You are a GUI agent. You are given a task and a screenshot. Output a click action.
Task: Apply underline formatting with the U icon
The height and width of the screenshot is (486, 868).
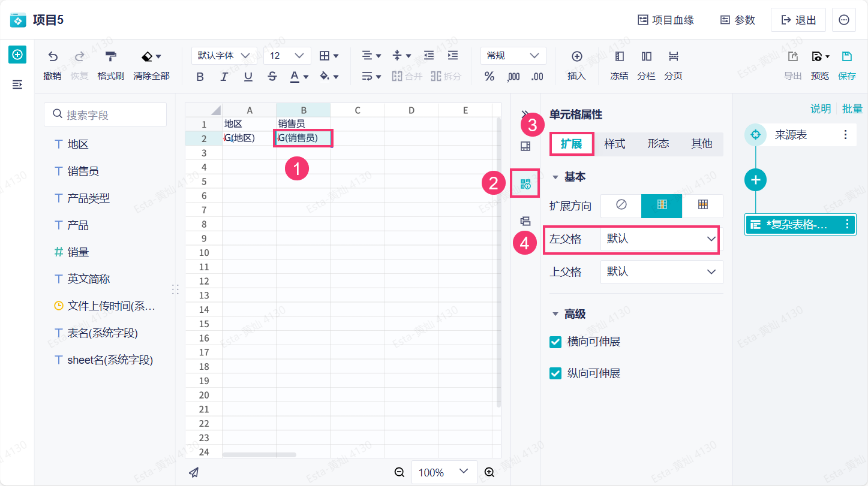click(248, 77)
